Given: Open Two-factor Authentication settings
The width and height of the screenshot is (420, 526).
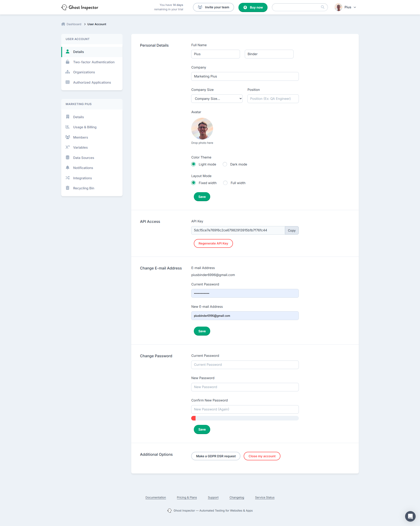Looking at the screenshot, I should click(x=94, y=62).
